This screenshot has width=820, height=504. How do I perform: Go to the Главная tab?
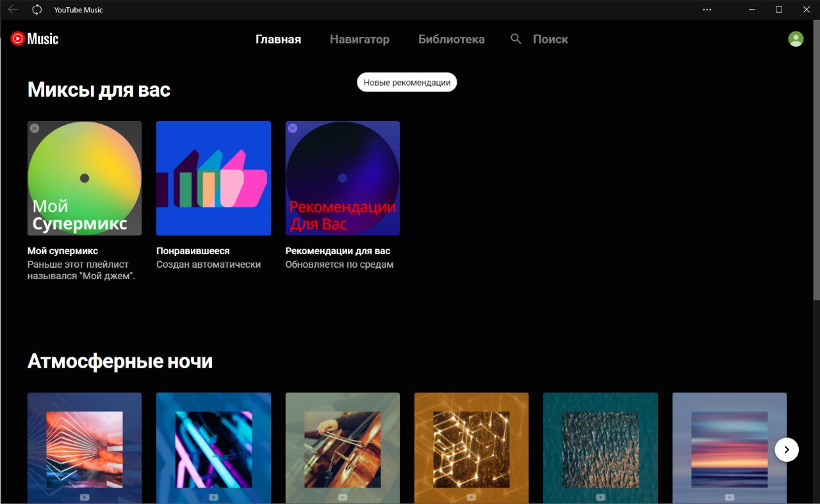point(278,39)
